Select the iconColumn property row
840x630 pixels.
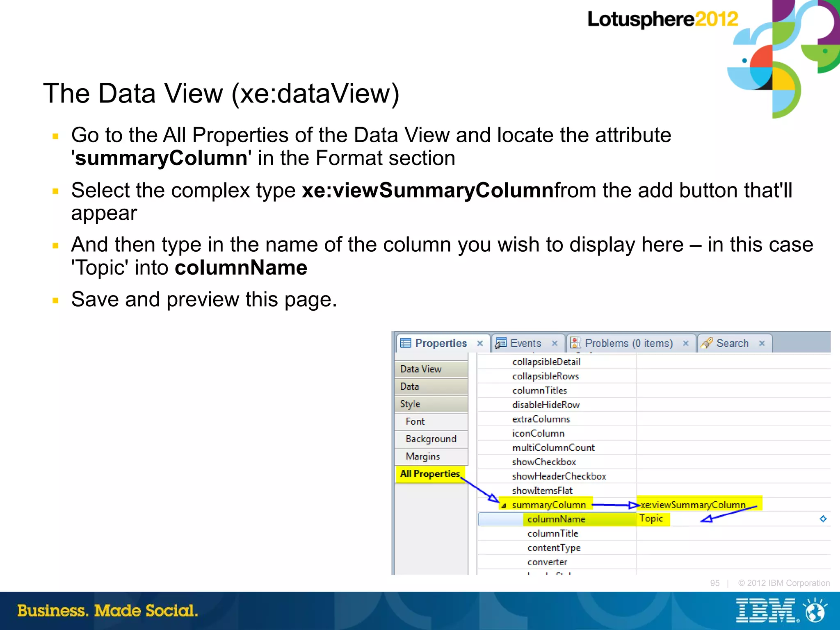[654, 434]
